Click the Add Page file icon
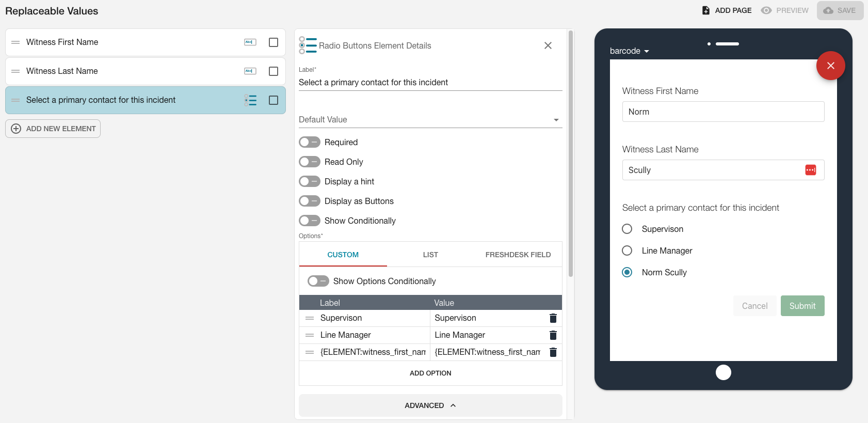Image resolution: width=868 pixels, height=423 pixels. click(706, 10)
